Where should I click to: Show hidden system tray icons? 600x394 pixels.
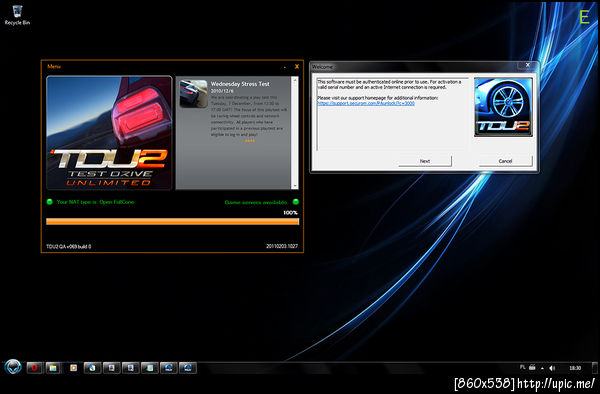point(542,368)
